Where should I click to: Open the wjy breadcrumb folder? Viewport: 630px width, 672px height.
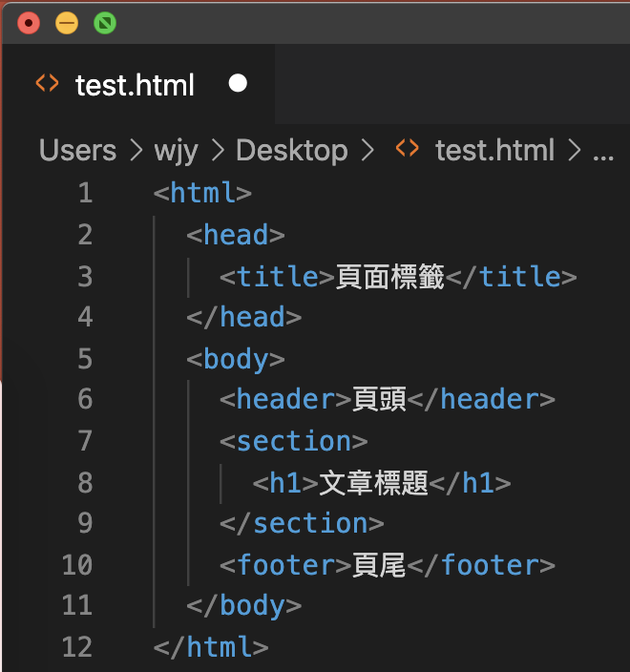click(x=176, y=151)
